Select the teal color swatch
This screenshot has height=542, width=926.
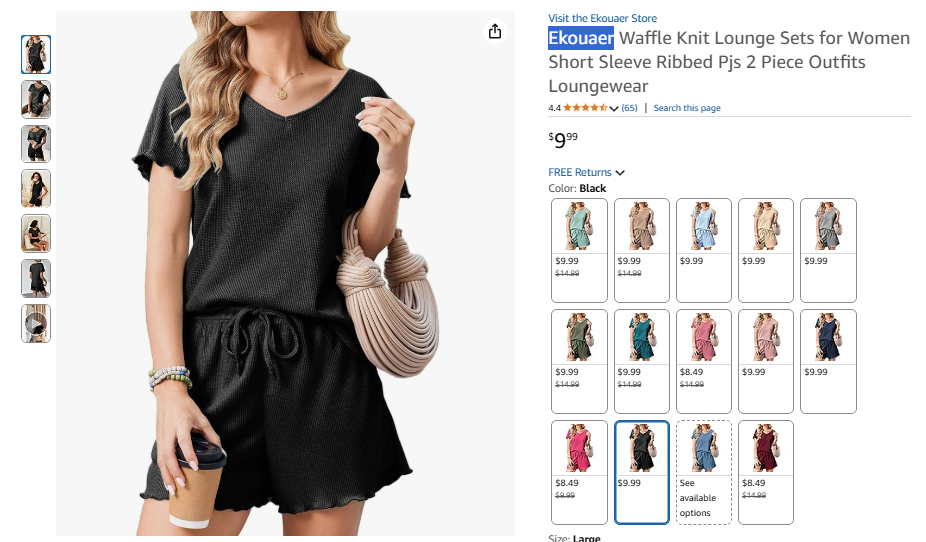tap(642, 361)
